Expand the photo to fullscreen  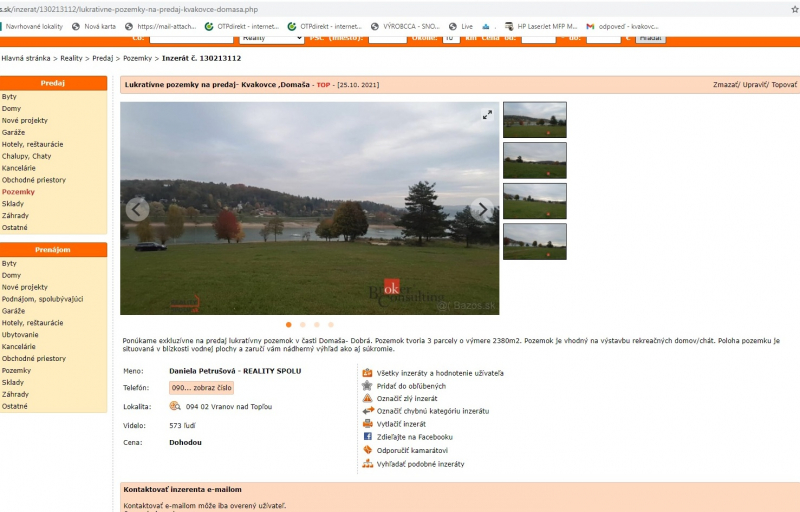pyautogui.click(x=487, y=115)
